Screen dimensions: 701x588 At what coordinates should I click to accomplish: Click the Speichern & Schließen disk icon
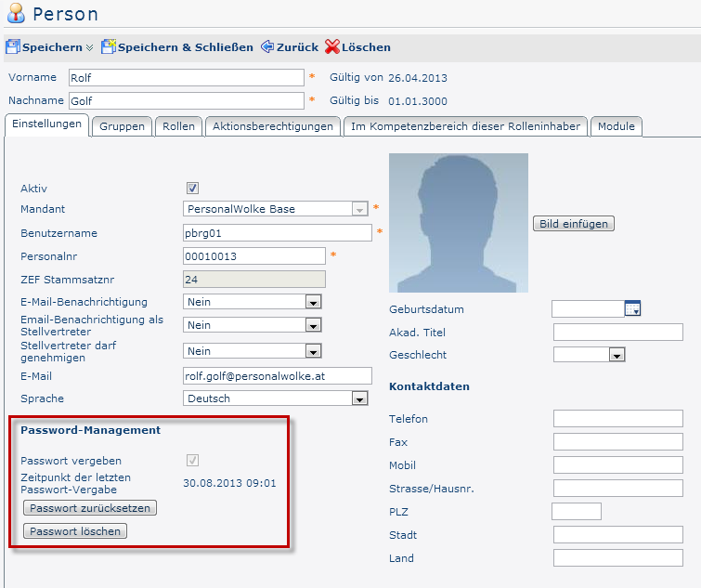(x=109, y=46)
